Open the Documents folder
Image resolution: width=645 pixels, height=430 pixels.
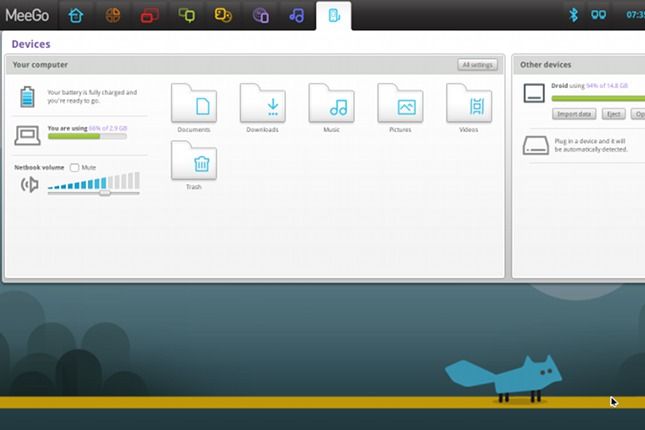click(x=194, y=105)
